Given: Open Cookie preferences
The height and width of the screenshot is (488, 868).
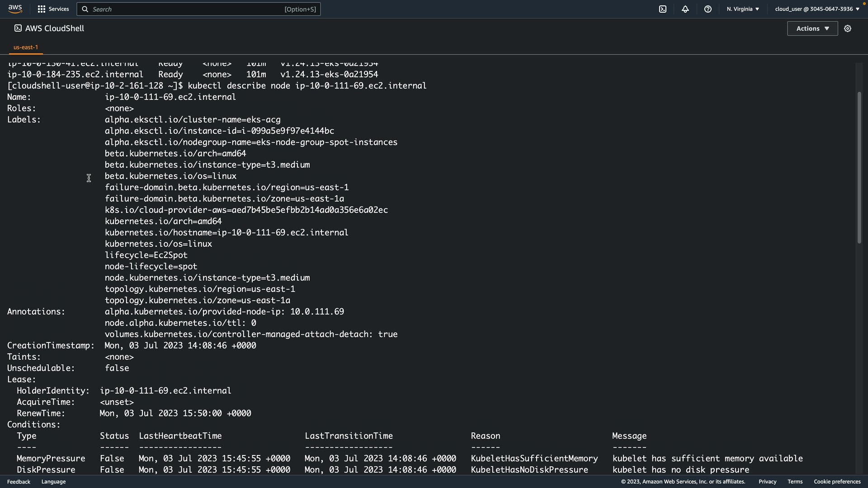Looking at the screenshot, I should [x=837, y=482].
